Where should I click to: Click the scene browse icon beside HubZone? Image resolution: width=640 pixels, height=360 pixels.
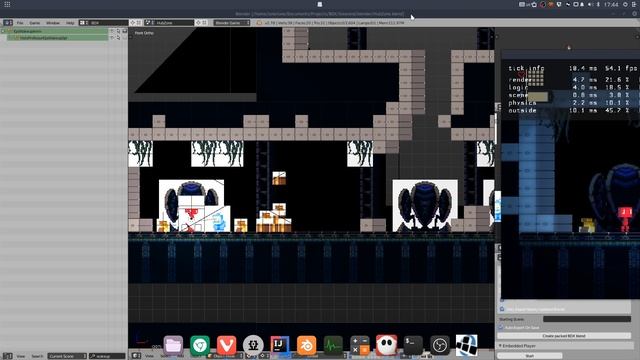click(x=149, y=23)
